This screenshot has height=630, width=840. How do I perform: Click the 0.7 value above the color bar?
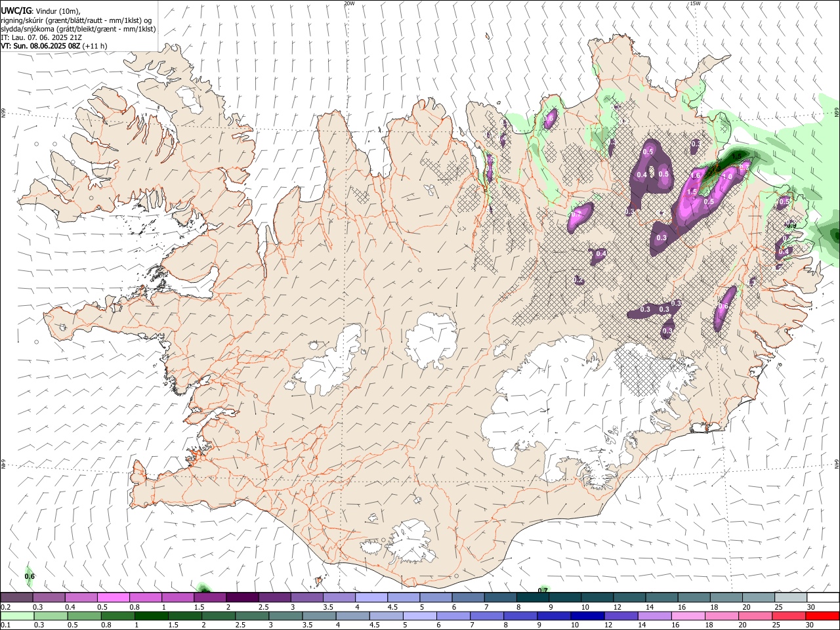tap(543, 591)
